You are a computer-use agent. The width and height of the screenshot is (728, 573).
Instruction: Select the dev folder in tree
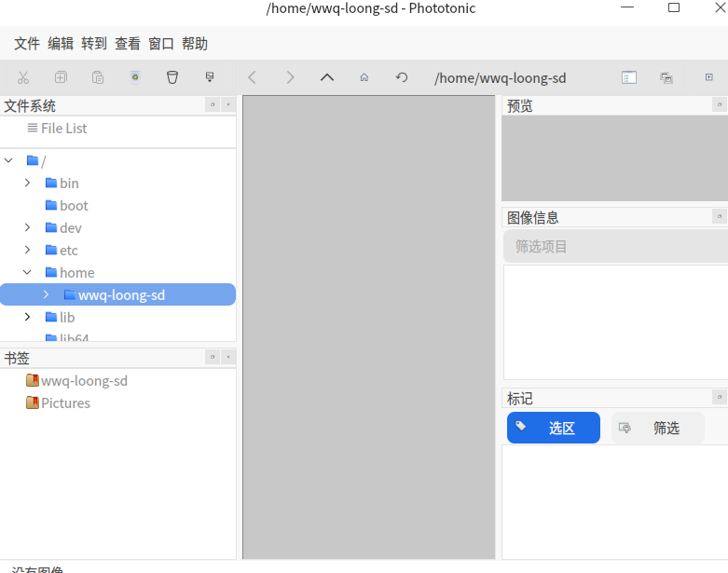(x=71, y=228)
